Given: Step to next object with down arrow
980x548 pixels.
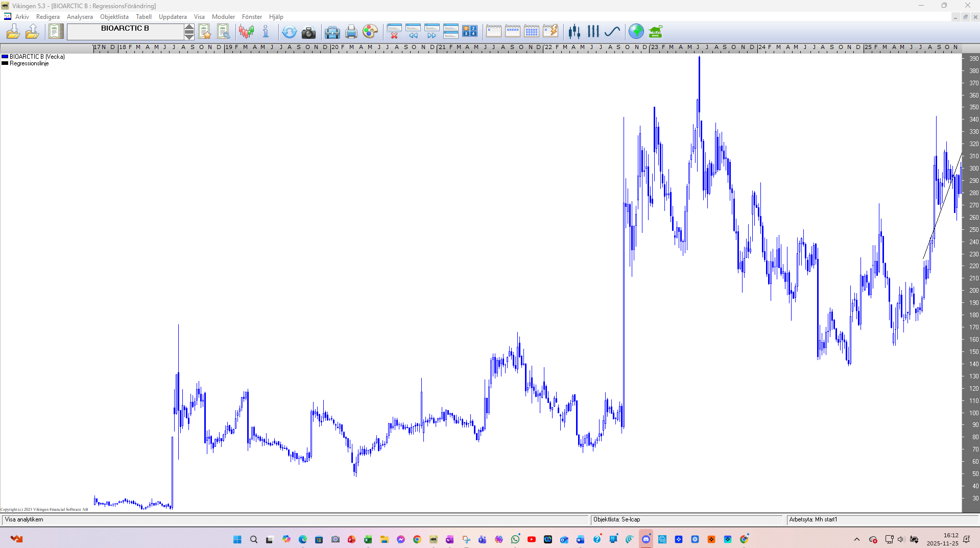Looking at the screenshot, I should [189, 36].
